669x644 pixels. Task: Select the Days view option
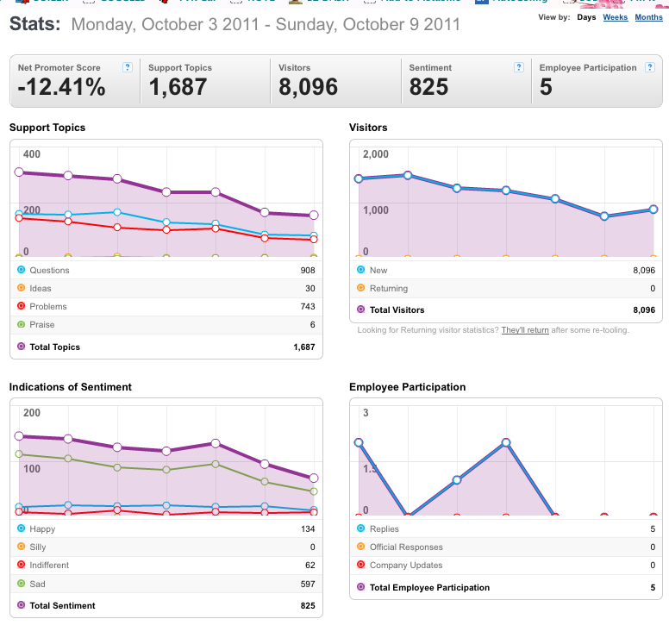coord(586,17)
